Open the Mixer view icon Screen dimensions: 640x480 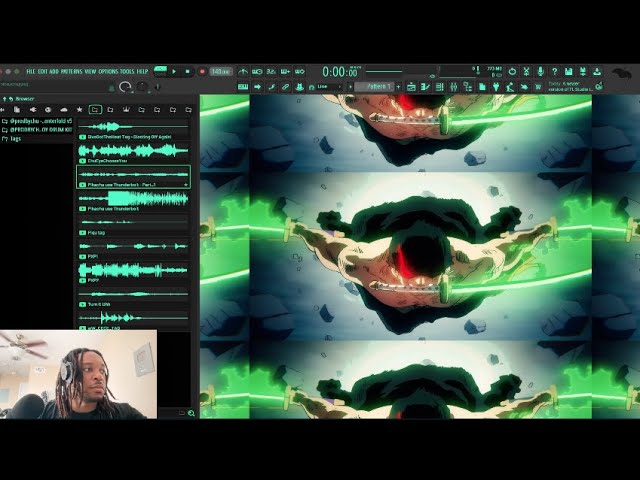point(453,87)
